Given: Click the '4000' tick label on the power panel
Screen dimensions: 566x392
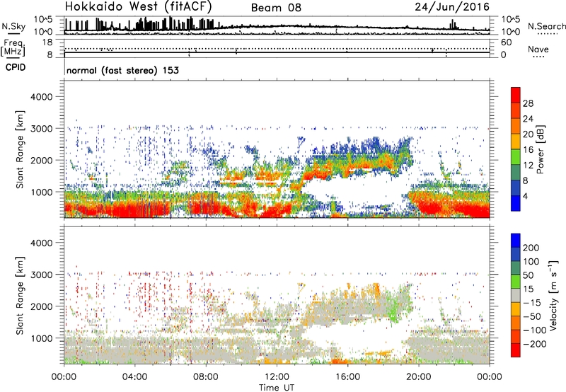Looking at the screenshot, I should 41,97.
